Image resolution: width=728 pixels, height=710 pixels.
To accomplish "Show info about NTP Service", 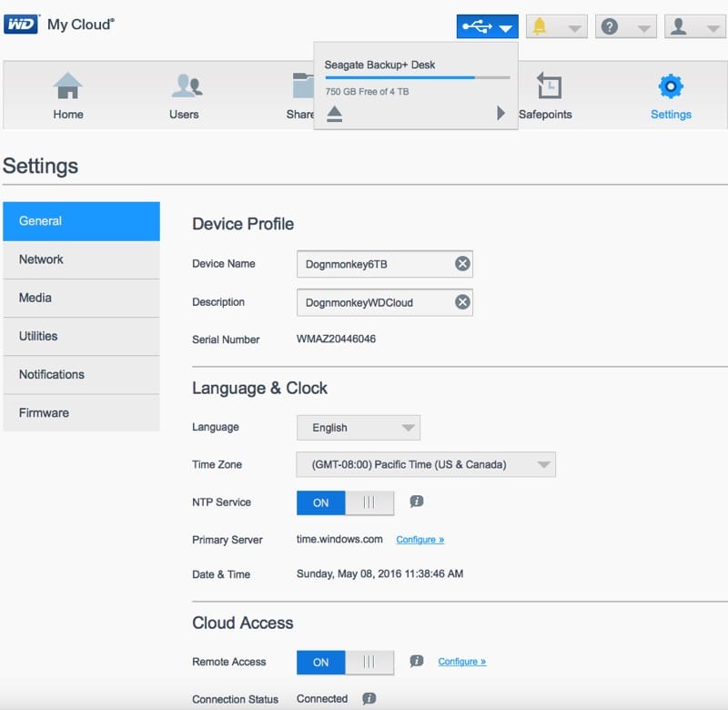I will point(417,502).
